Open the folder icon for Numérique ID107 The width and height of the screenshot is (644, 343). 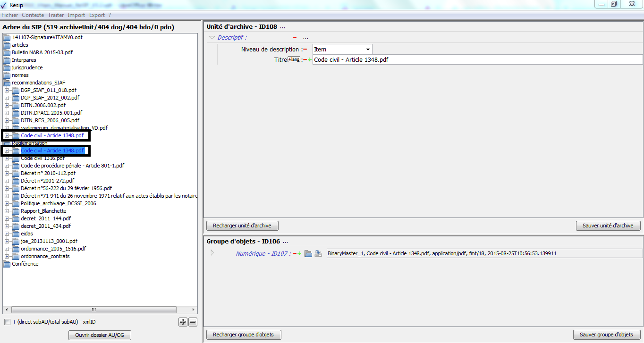pyautogui.click(x=308, y=253)
